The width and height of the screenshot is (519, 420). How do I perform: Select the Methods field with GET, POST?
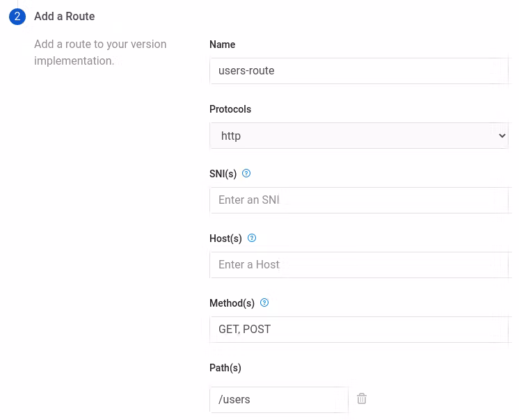click(x=358, y=330)
